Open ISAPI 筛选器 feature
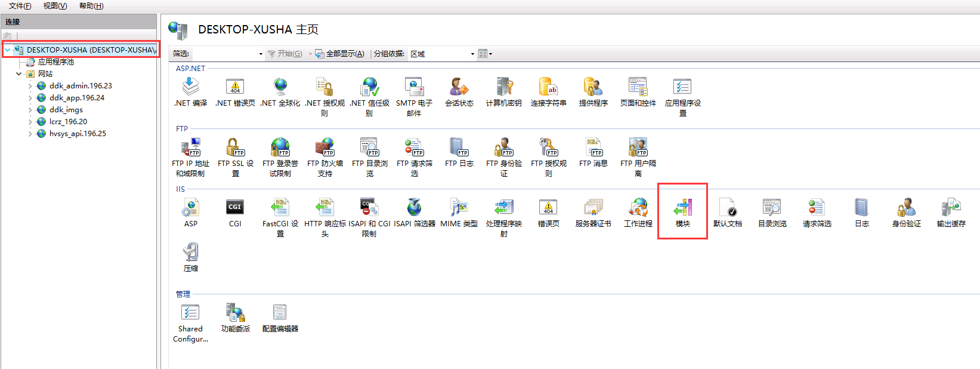 415,213
